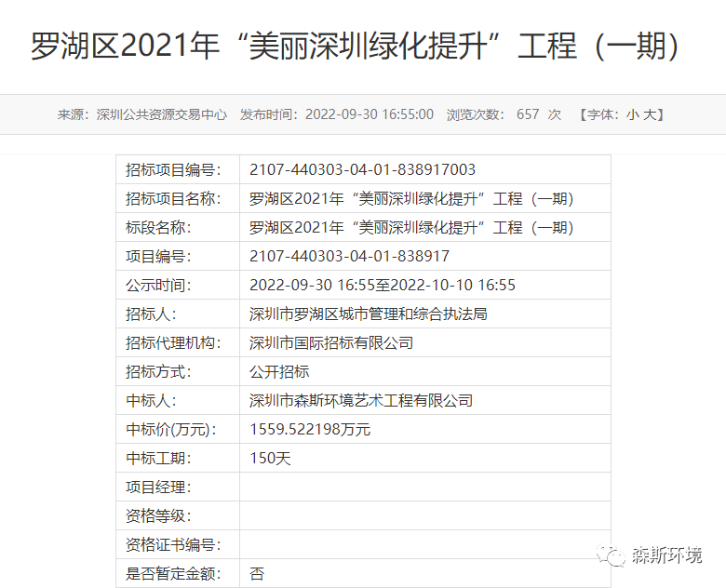Image resolution: width=726 pixels, height=588 pixels.
Task: Select the 项目编号 value 2107-440303-04-01-838917
Action: [349, 256]
